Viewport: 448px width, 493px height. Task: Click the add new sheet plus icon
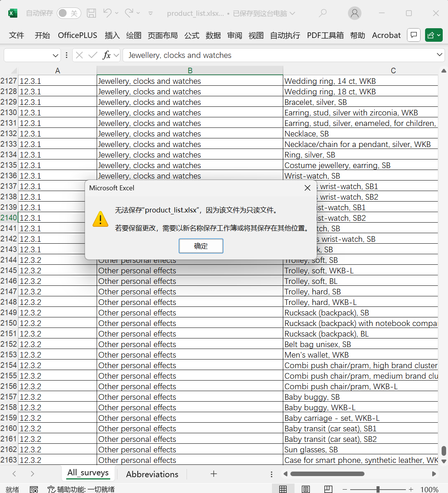coord(214,474)
